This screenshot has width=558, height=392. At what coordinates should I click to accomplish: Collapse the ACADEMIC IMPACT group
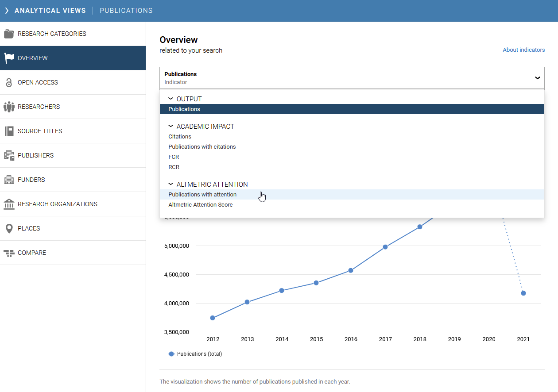click(x=171, y=126)
